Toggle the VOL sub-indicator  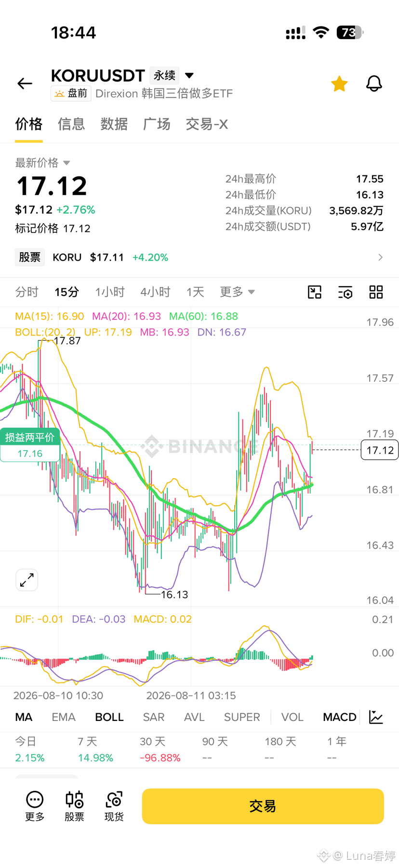pos(293,717)
